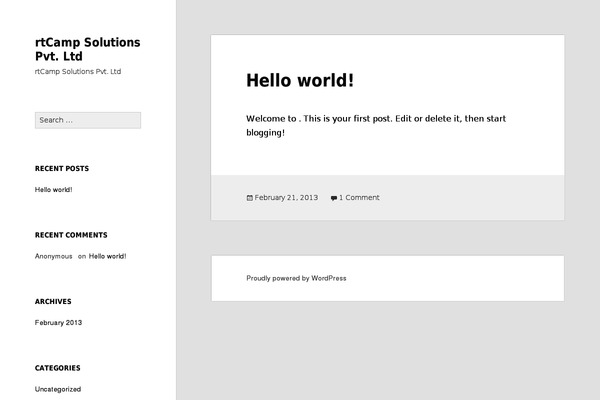Screen dimensions: 600x400
Task: Click the calendar icon before the post date
Action: click(x=249, y=198)
